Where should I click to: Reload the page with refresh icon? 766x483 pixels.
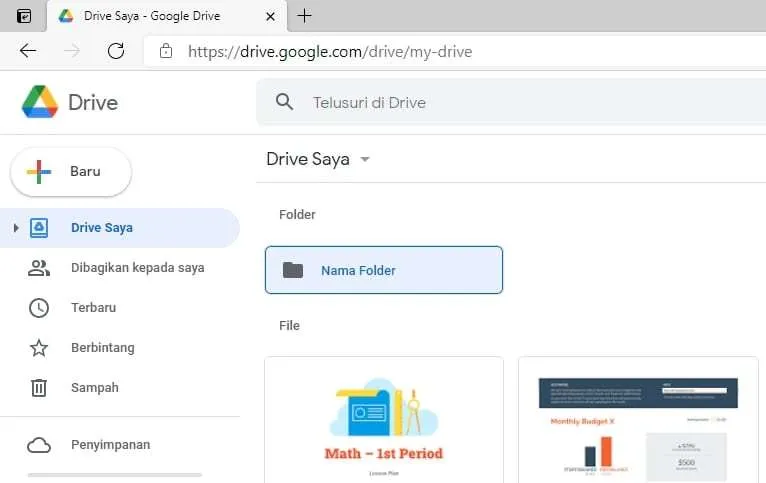(116, 50)
